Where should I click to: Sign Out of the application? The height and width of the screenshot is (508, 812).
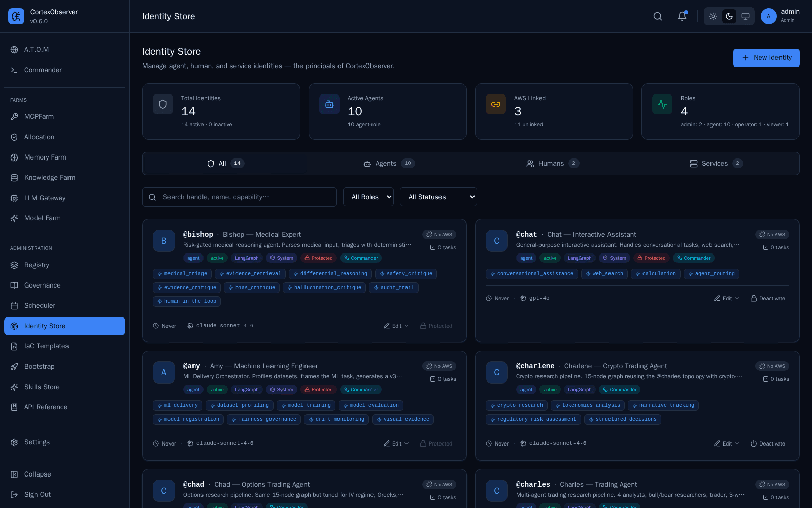(x=64, y=495)
